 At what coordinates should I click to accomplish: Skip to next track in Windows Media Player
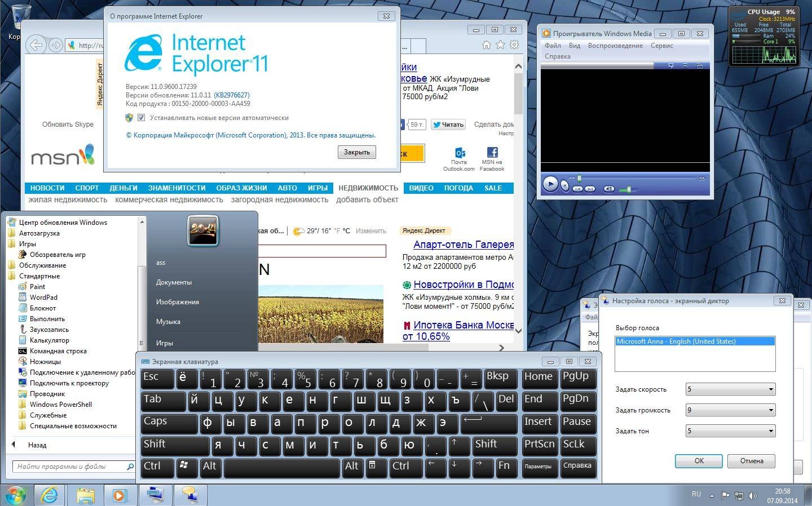[590, 189]
